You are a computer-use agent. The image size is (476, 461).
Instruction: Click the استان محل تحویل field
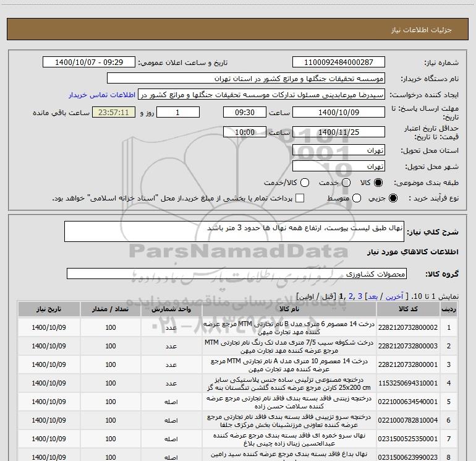tap(339, 150)
